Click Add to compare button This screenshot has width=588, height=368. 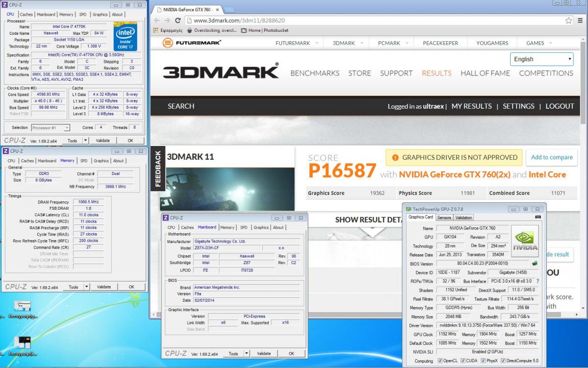(x=552, y=157)
